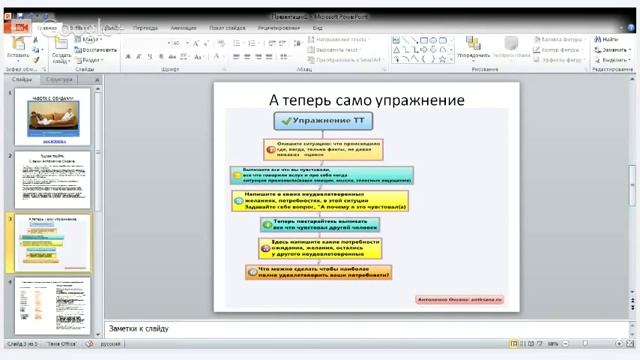Click the numbered list icon
Viewport: 640px width, 360px height.
click(x=253, y=43)
